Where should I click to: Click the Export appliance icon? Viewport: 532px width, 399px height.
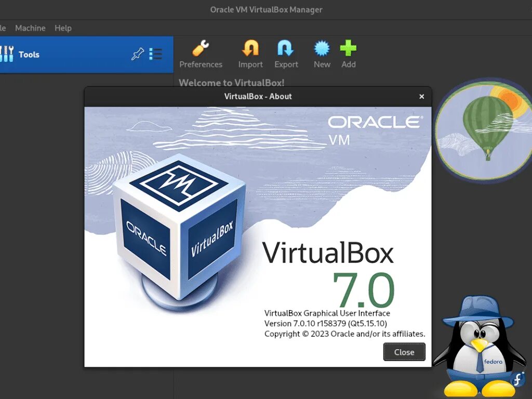[286, 48]
